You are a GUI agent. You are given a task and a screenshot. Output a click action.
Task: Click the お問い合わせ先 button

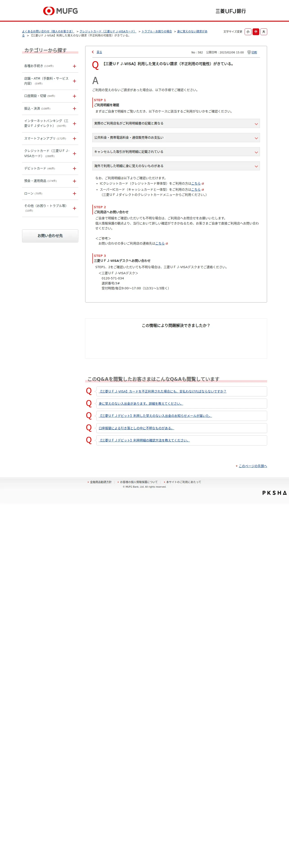[x=50, y=236]
